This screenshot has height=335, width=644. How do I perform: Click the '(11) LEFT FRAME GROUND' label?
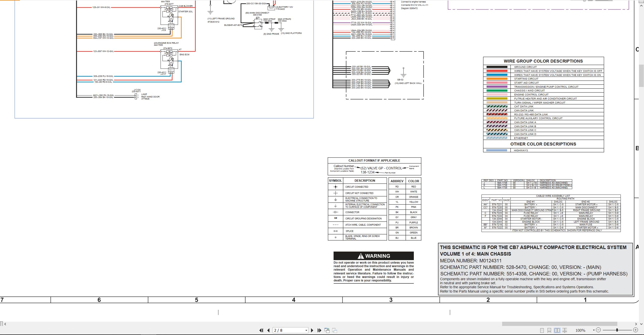221,19
